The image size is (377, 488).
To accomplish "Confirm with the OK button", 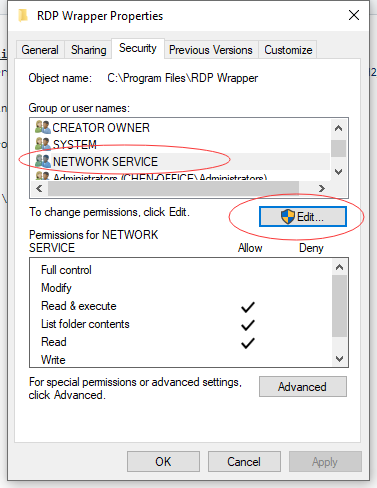I will pos(163,462).
